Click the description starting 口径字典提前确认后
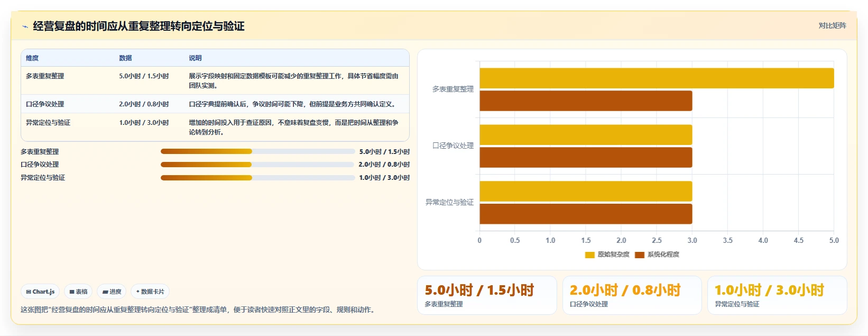The width and height of the screenshot is (868, 336). pos(292,104)
